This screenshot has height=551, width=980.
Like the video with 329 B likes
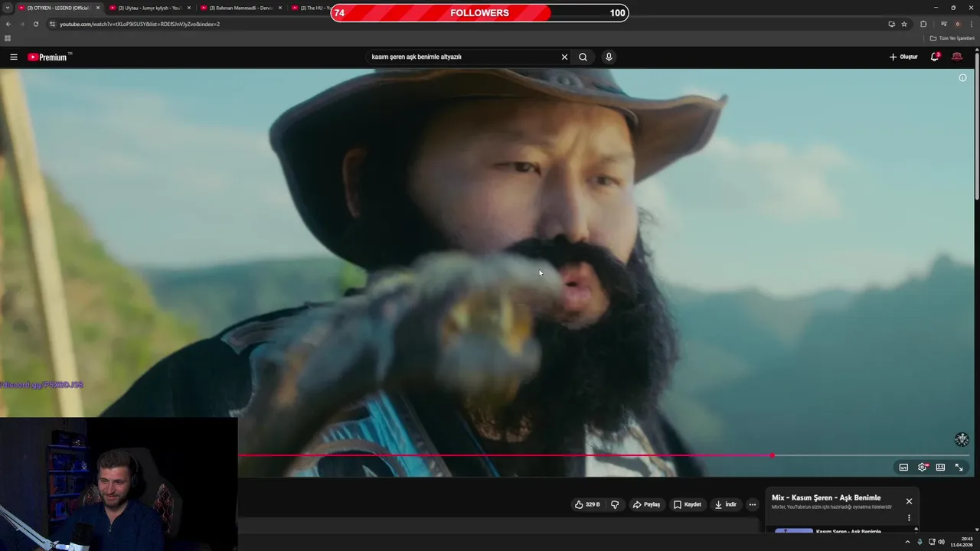[x=586, y=504]
